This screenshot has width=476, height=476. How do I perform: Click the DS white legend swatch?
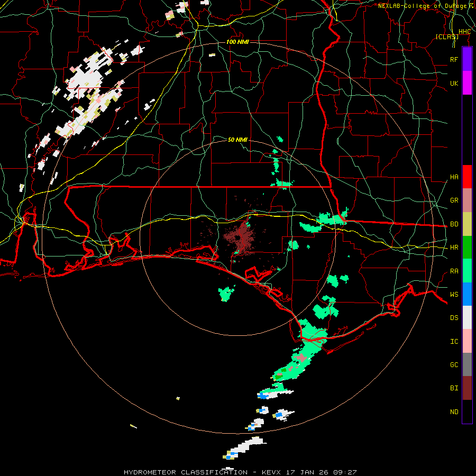467,317
